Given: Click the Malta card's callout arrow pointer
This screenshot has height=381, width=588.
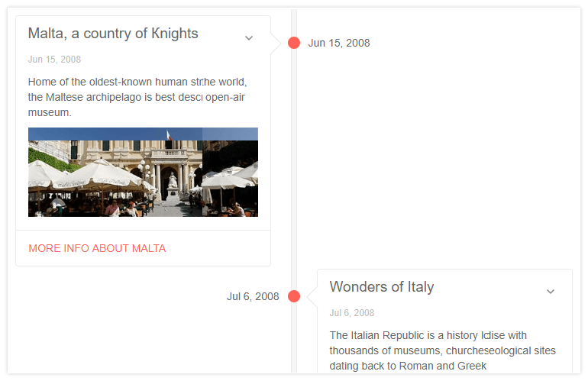Looking at the screenshot, I should [x=275, y=43].
